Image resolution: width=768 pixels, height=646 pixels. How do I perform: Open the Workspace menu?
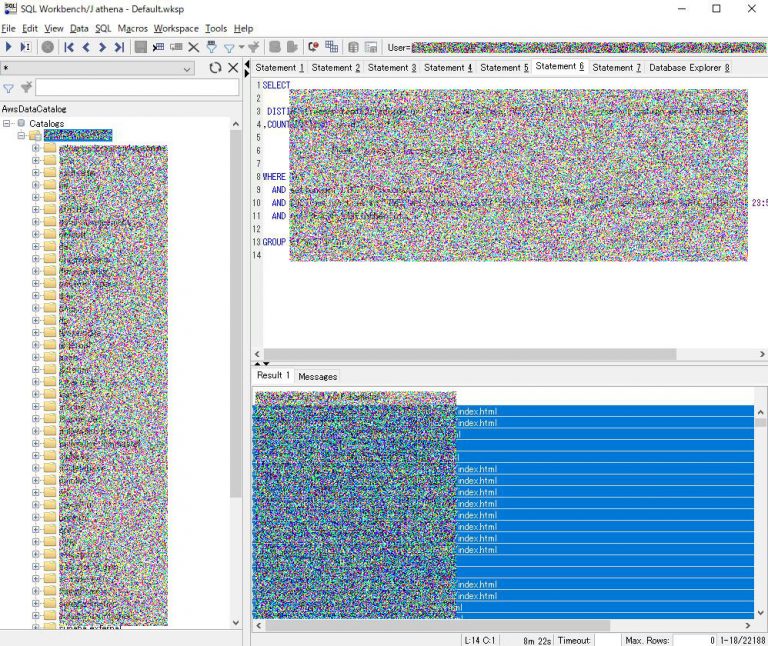coord(176,29)
